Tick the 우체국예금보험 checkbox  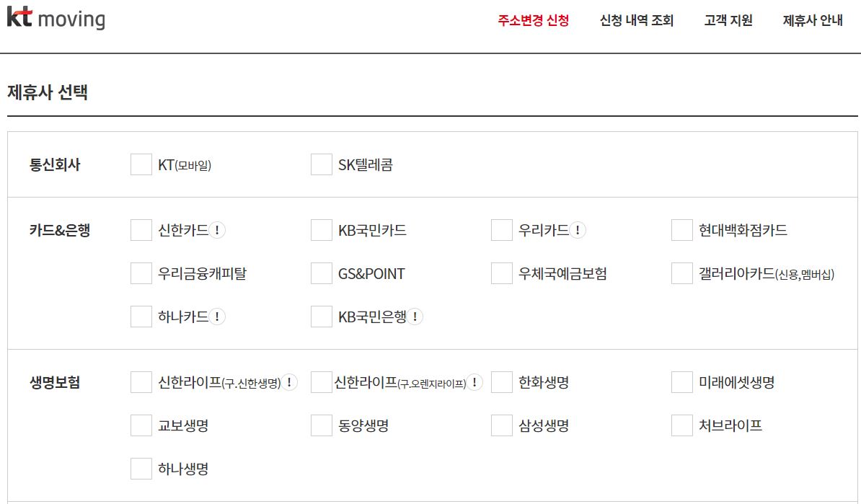point(501,273)
